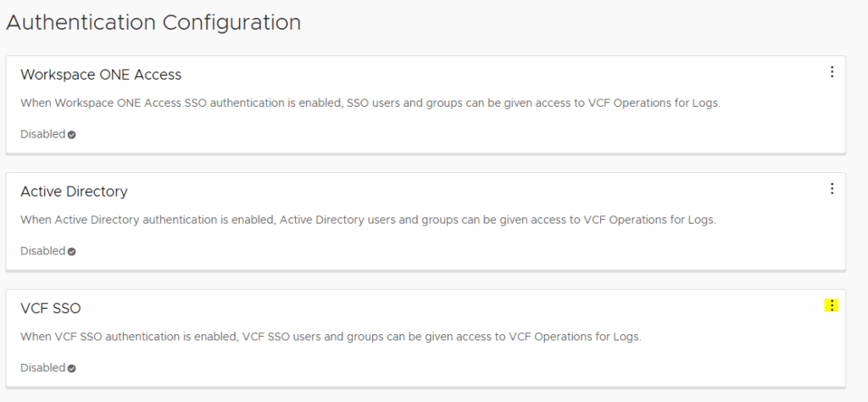Click the VCF SSO disabled status icon
This screenshot has height=402, width=868.
coord(72,369)
